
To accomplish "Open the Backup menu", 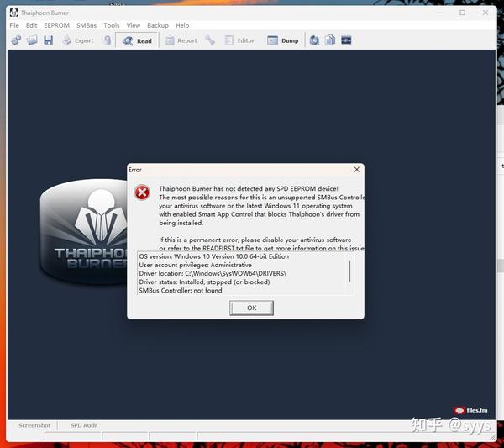I will click(x=158, y=25).
